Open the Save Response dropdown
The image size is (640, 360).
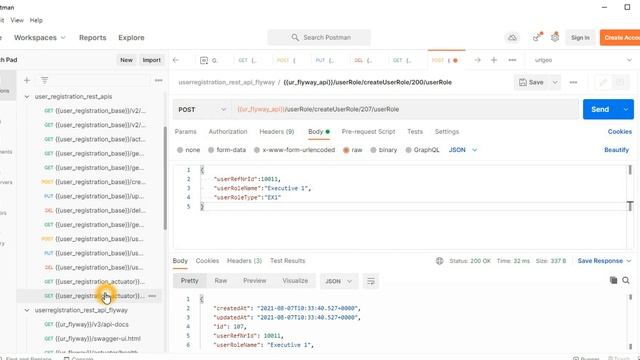tap(604, 261)
